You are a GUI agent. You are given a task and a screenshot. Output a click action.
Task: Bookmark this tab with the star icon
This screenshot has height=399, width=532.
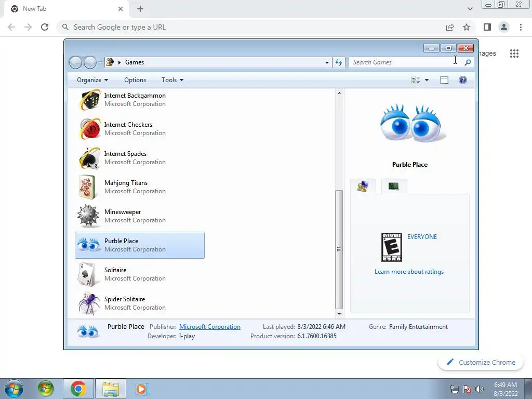click(467, 27)
